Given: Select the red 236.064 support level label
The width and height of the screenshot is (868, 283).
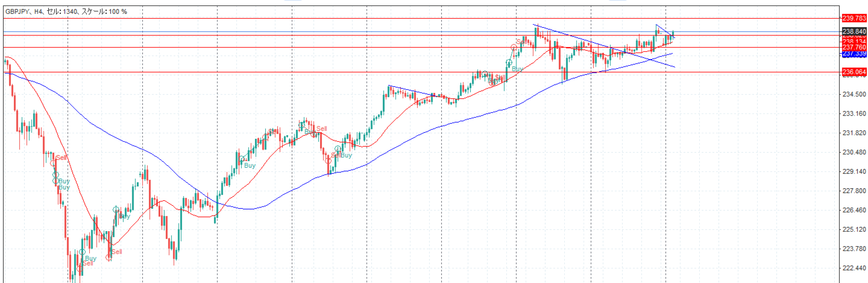Looking at the screenshot, I should click(854, 72).
